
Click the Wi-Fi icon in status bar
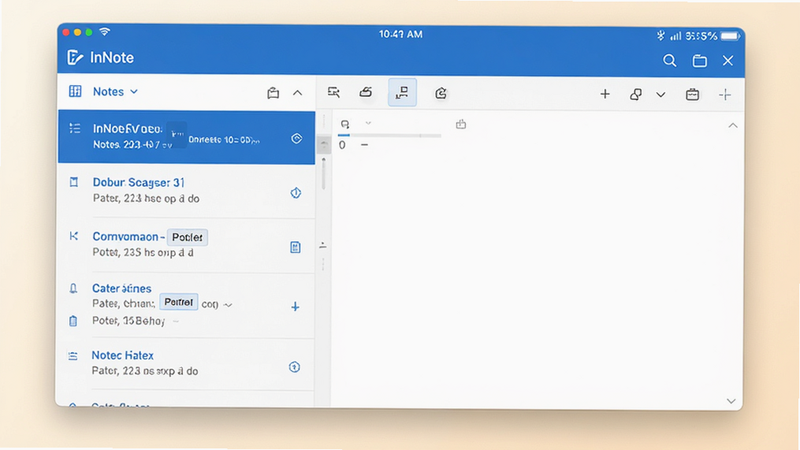coord(105,32)
